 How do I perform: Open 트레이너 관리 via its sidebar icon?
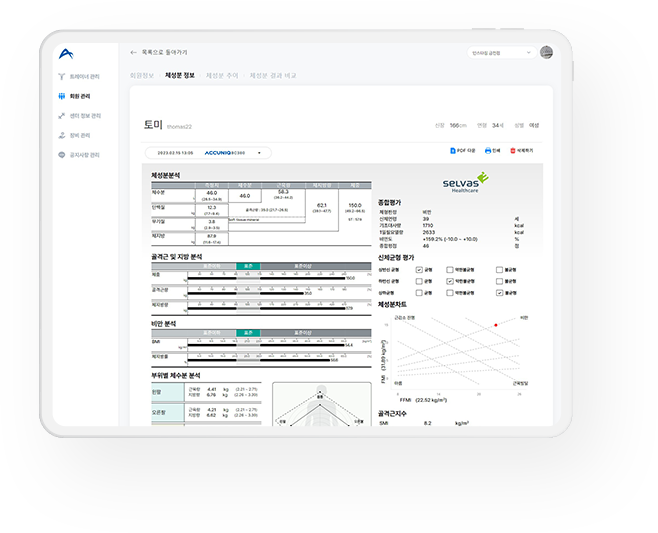click(x=62, y=76)
